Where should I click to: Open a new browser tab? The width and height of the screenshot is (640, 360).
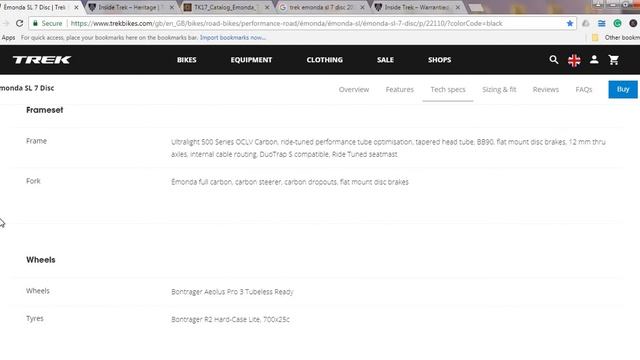click(476, 7)
